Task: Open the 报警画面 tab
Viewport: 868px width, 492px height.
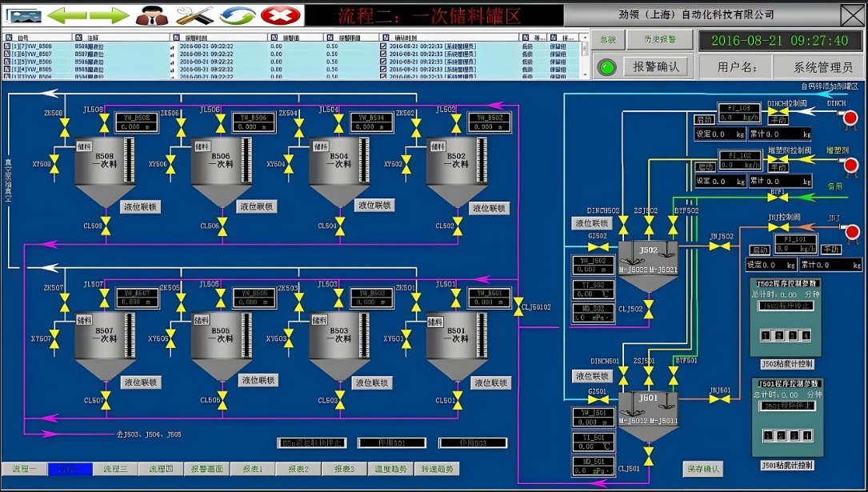Action: click(206, 470)
